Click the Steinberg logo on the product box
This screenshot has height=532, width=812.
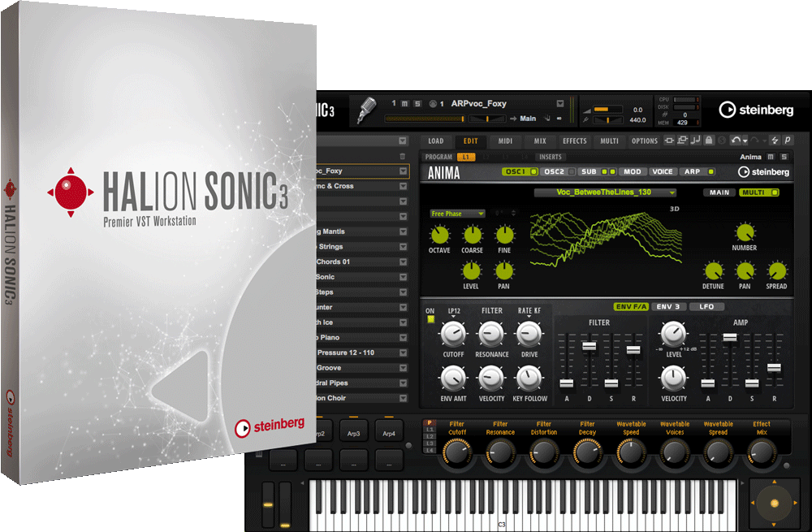pyautogui.click(x=270, y=426)
